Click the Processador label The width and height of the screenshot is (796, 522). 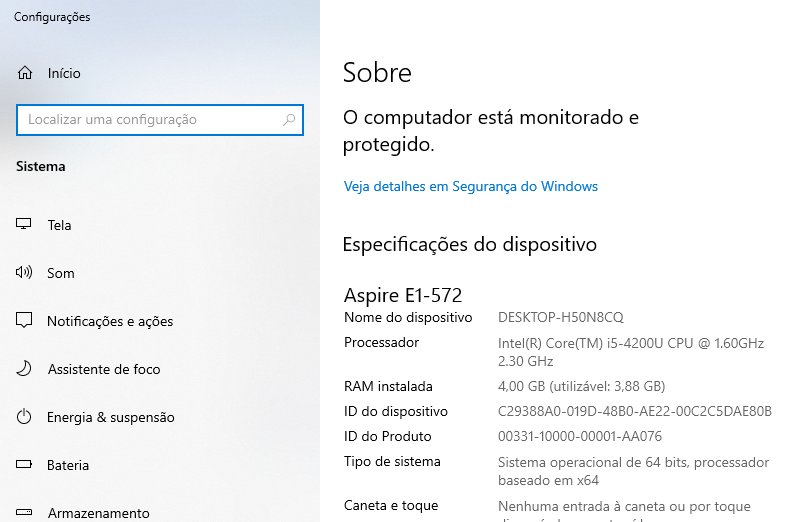point(381,342)
